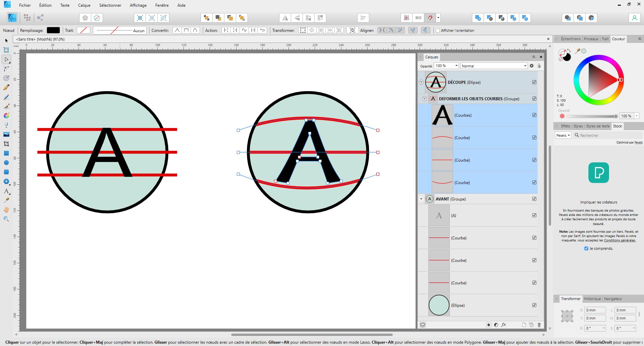
Task: Click the layer effects fx icon
Action: (x=503, y=325)
